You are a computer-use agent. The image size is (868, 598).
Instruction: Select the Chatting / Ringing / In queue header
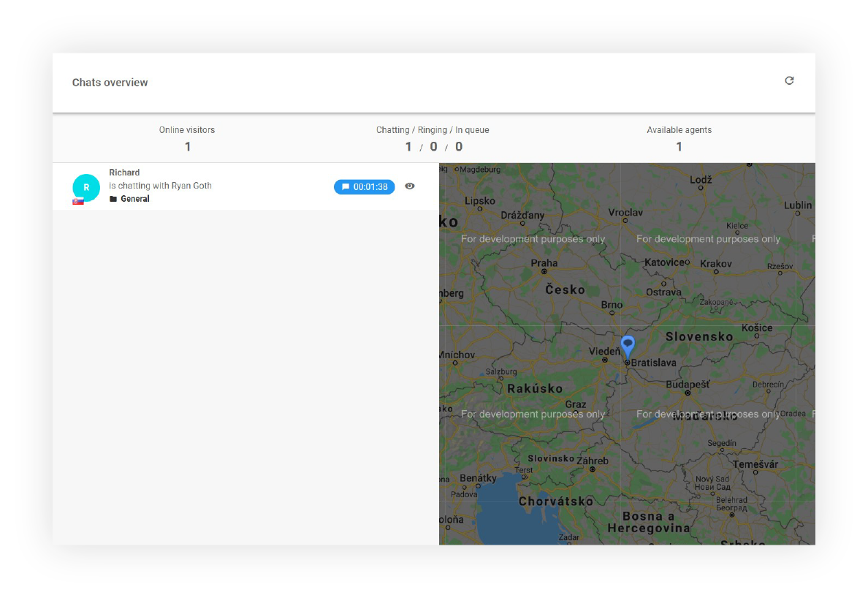[433, 129]
